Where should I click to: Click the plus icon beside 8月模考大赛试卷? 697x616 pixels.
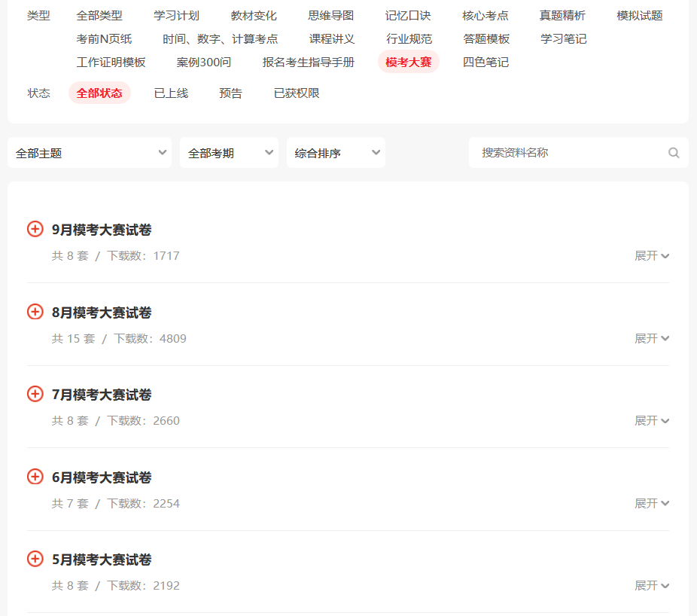pos(35,312)
